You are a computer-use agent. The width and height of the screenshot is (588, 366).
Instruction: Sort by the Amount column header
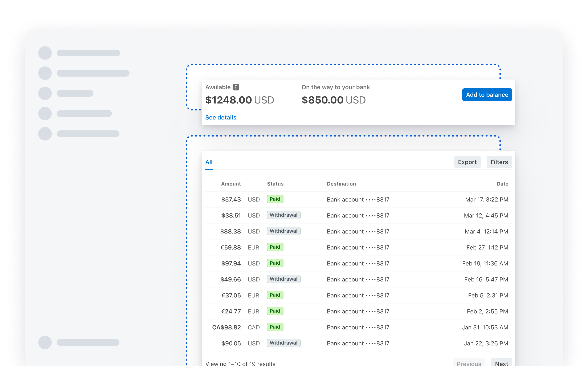[x=231, y=184]
